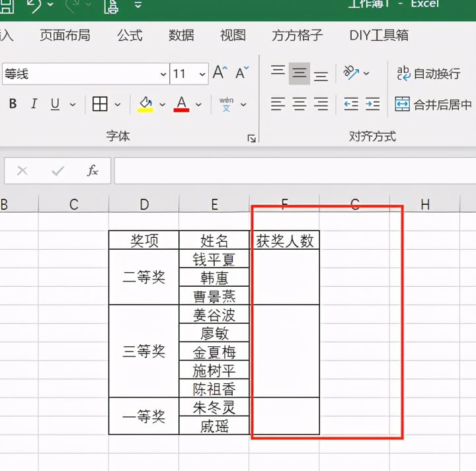Image resolution: width=476 pixels, height=471 pixels.
Task: Switch to the DIY工具箱 tab
Action: coord(379,35)
